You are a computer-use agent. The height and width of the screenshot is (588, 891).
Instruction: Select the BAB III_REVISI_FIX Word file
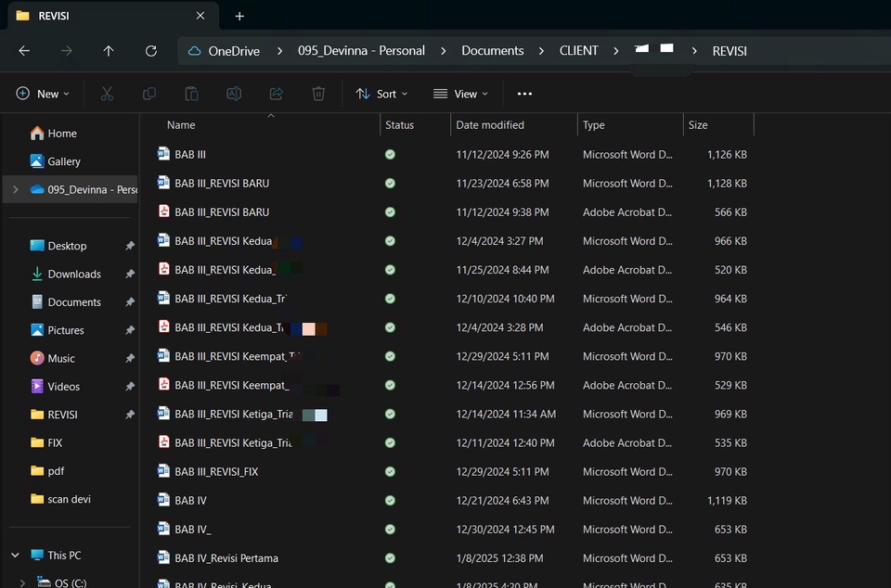[216, 472]
